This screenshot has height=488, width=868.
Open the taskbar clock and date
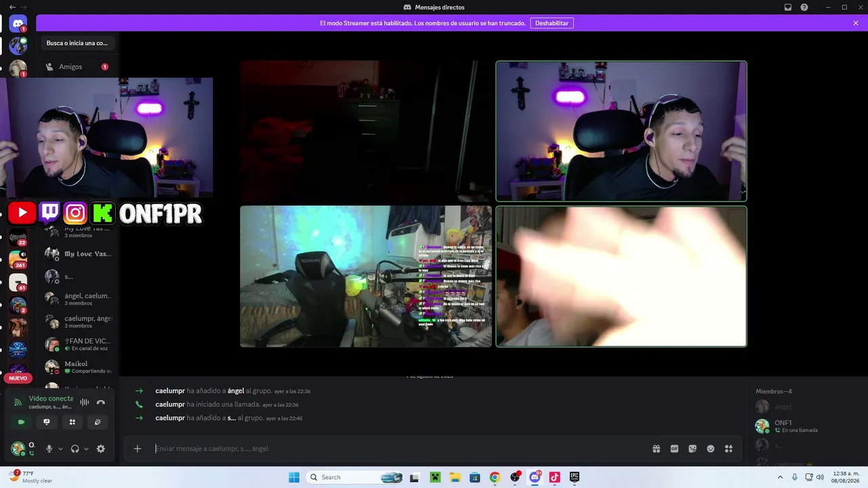[846, 477]
